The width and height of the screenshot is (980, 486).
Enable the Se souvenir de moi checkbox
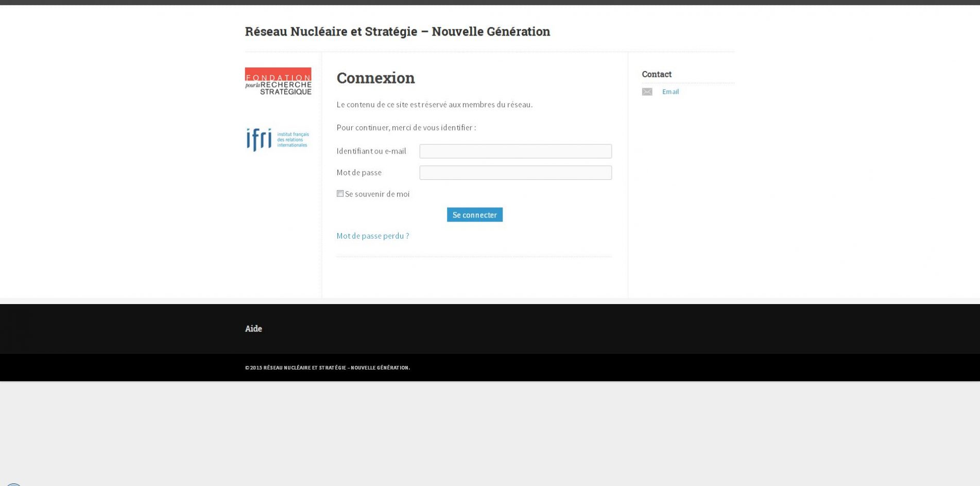point(340,194)
